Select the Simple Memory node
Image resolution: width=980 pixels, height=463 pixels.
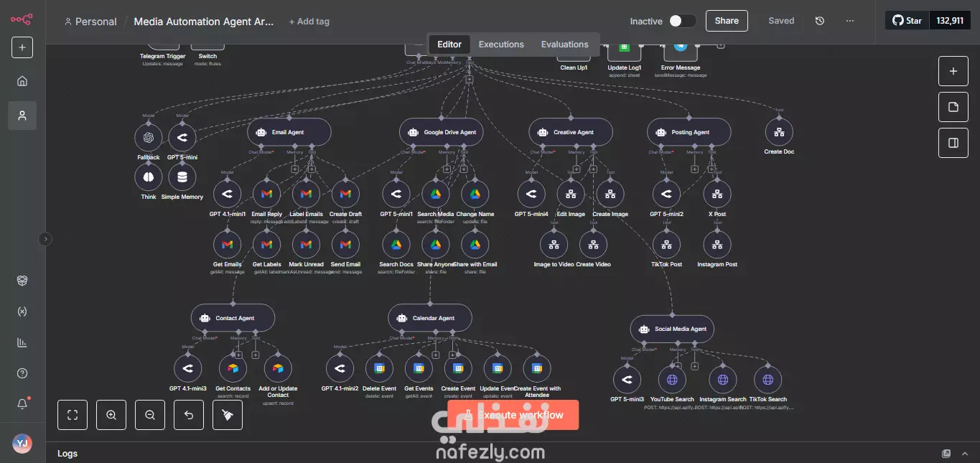[182, 177]
